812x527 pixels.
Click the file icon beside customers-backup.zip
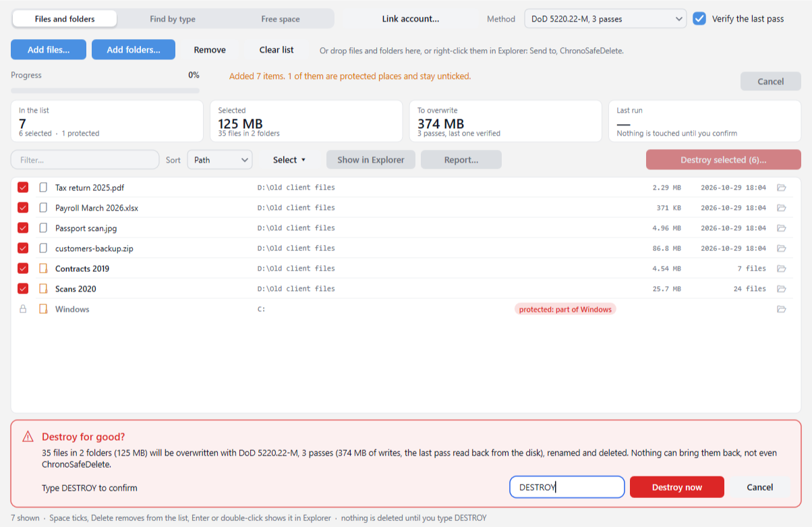pos(43,248)
